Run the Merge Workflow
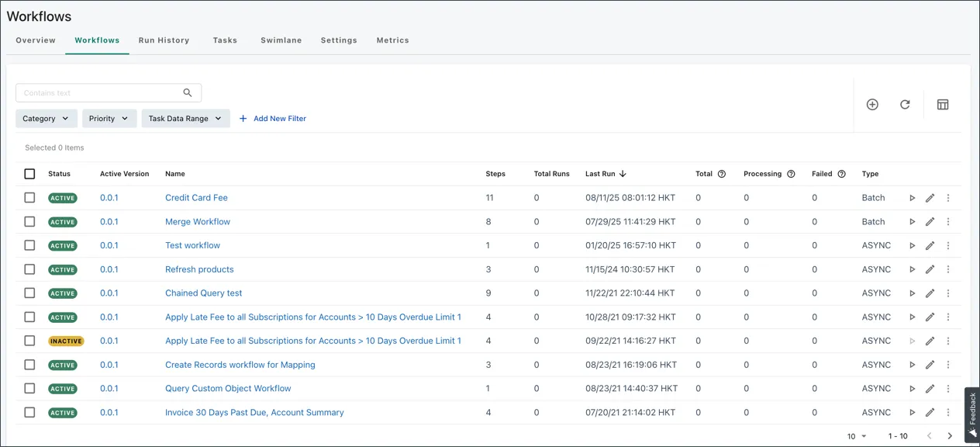Viewport: 980px width, 447px height. tap(913, 222)
